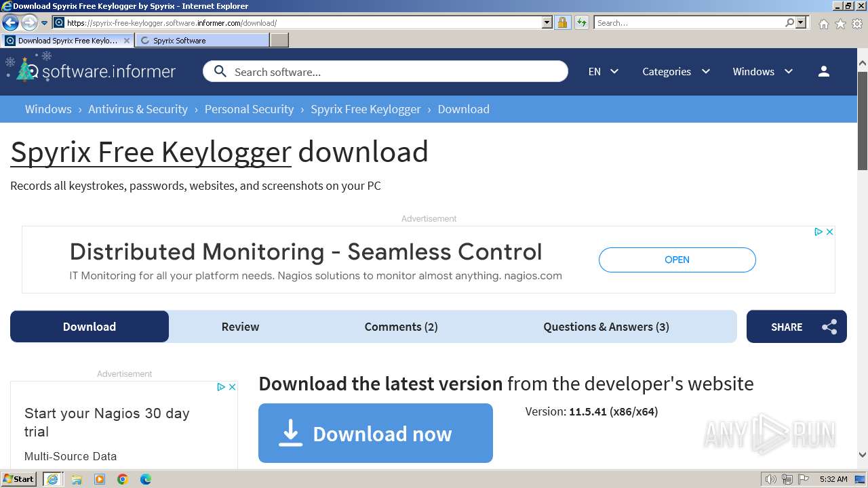Close the sidebar Nagios advertisement
Screen dimensions: 868x488
(232, 387)
